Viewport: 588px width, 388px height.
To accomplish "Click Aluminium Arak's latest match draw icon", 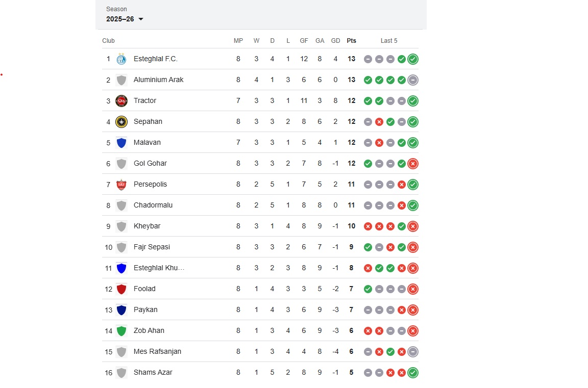I will pyautogui.click(x=413, y=80).
